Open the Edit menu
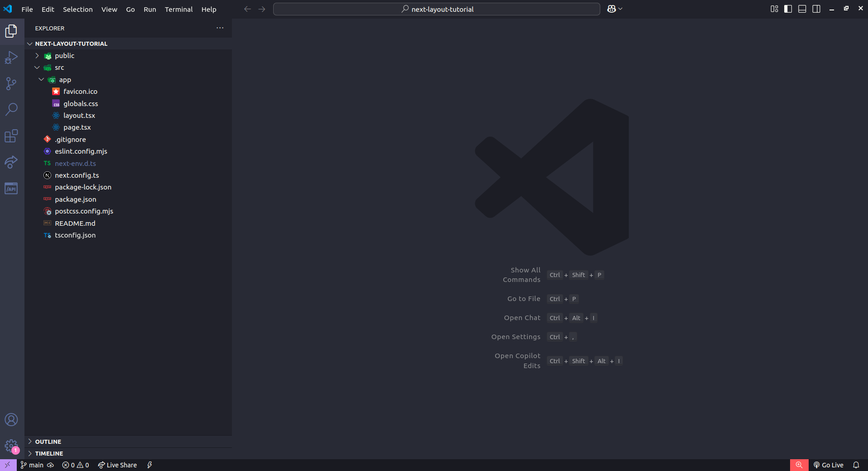The height and width of the screenshot is (471, 868). (x=48, y=9)
